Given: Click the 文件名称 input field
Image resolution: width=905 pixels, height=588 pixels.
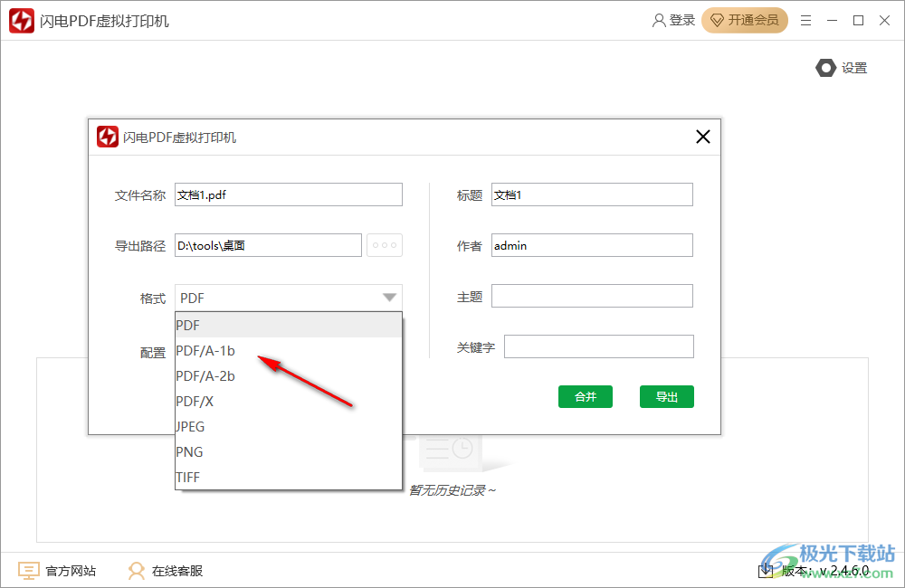Looking at the screenshot, I should tap(289, 194).
